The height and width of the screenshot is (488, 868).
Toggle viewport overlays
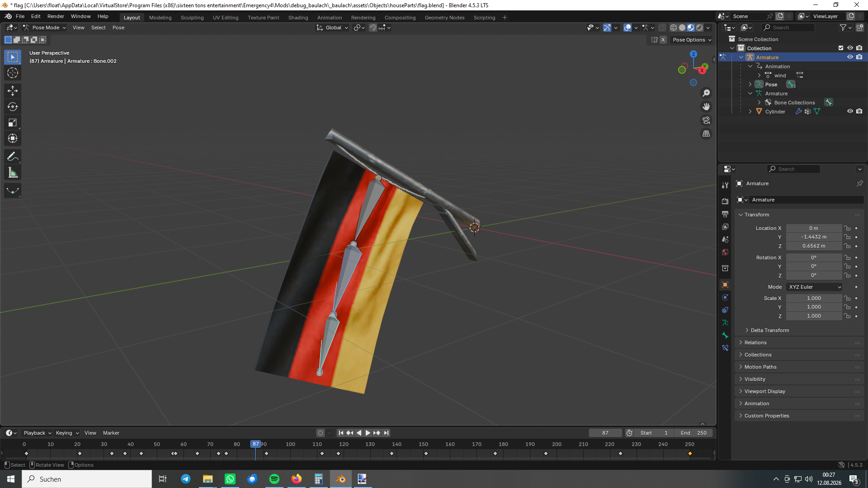click(x=627, y=28)
